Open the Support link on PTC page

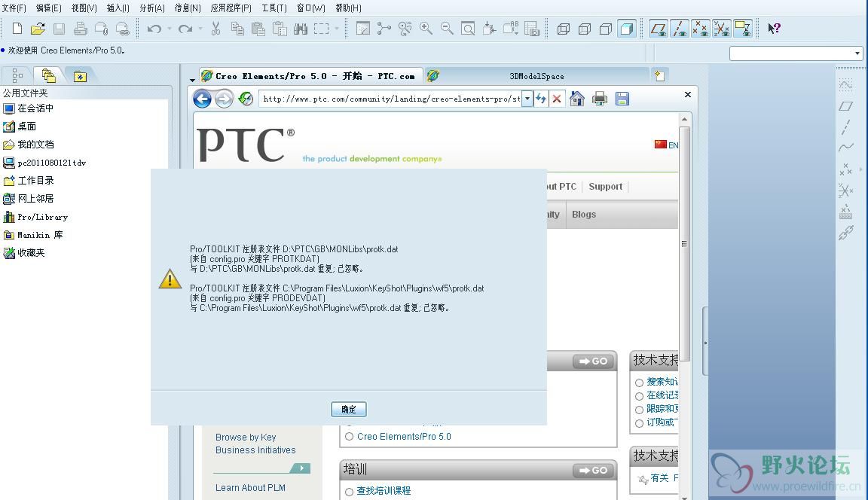pyautogui.click(x=605, y=187)
